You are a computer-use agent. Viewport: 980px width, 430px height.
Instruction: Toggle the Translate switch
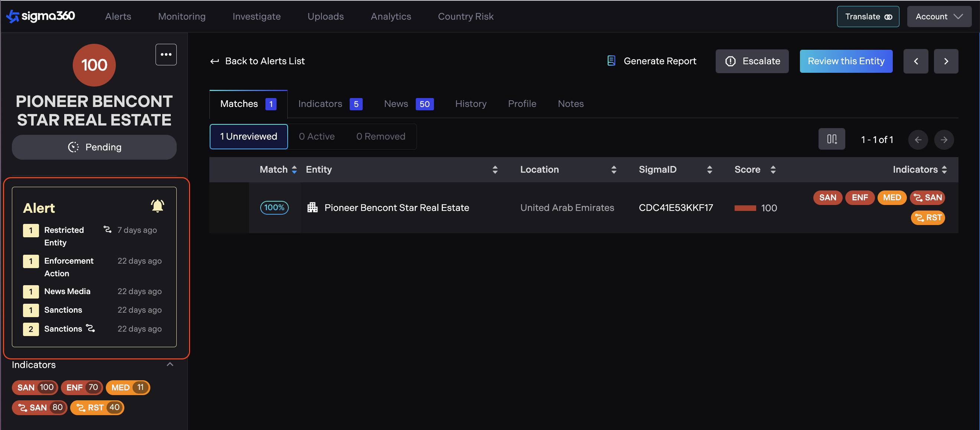tap(888, 17)
